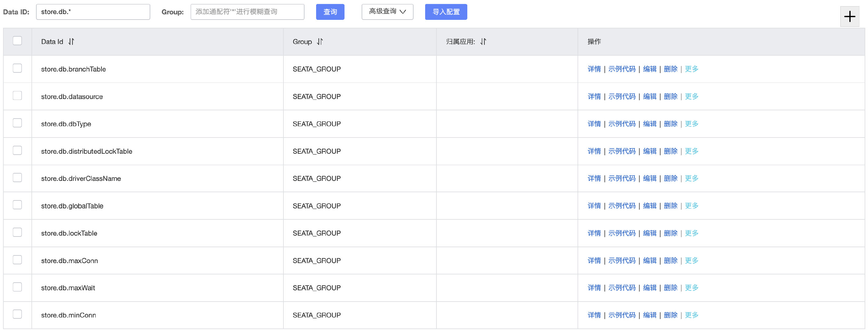The height and width of the screenshot is (330, 868).
Task: Click the Group filter input field
Action: (x=247, y=12)
